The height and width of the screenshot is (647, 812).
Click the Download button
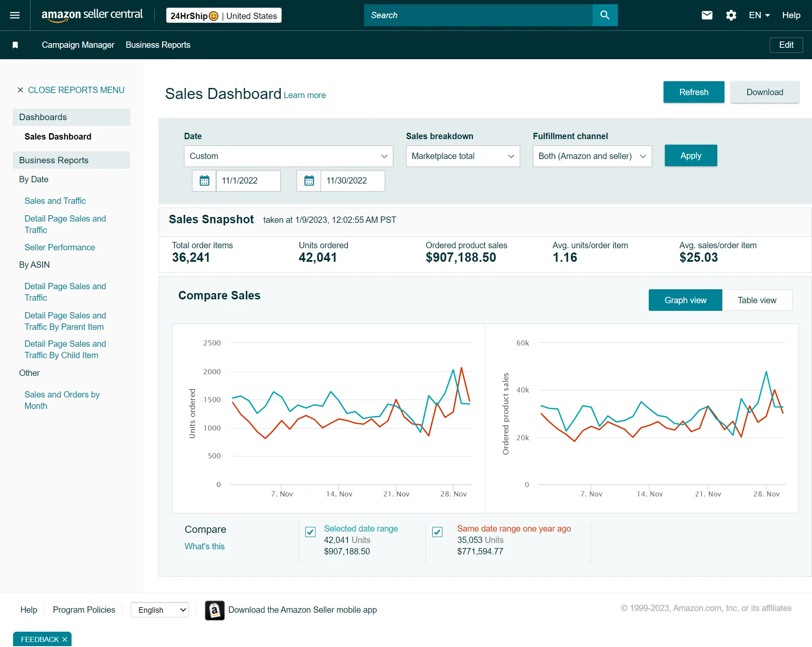coord(765,92)
